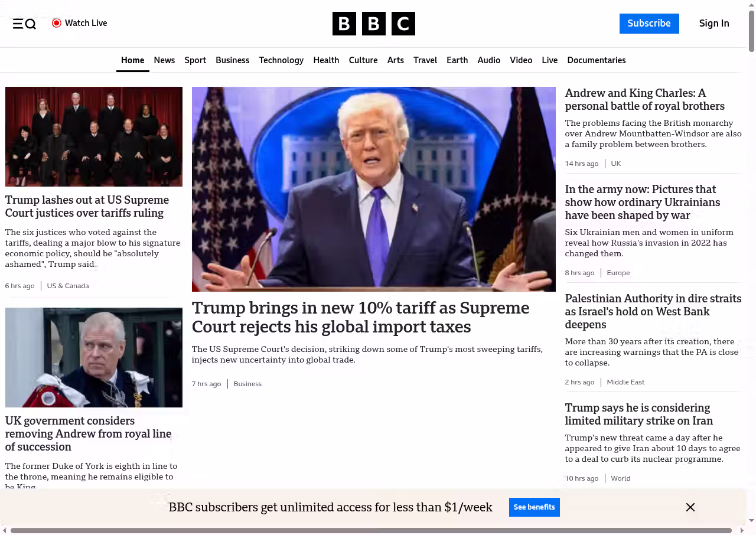
Task: Open the Supreme Court justices photo
Action: [94, 136]
